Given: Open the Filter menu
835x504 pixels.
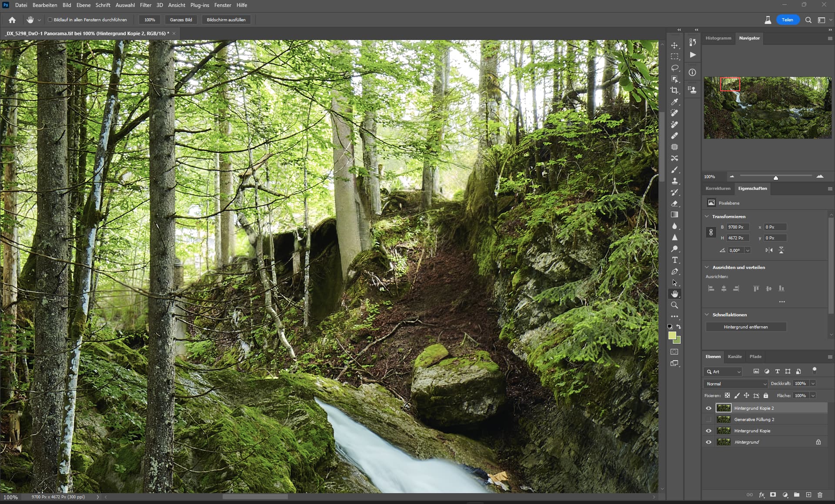Looking at the screenshot, I should (x=145, y=5).
